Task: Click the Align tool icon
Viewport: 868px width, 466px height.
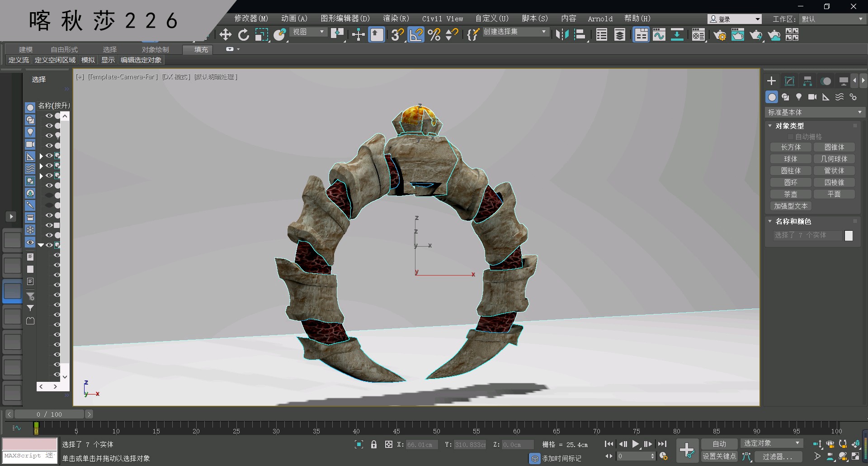Action: [580, 35]
